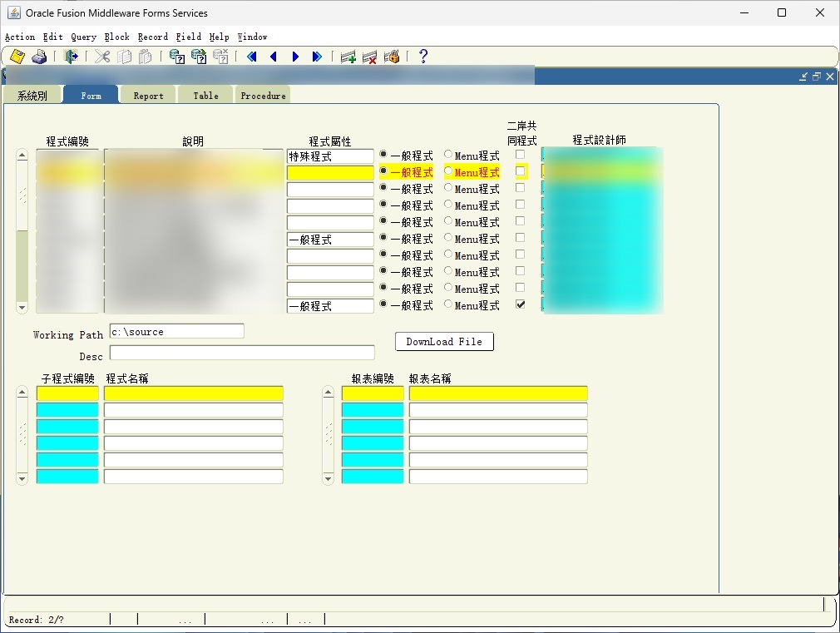Click the Delete Record red X icon
840x633 pixels.
[x=370, y=57]
